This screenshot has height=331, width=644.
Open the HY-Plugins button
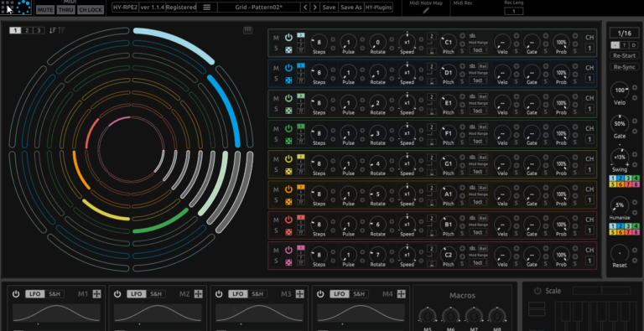pos(378,8)
